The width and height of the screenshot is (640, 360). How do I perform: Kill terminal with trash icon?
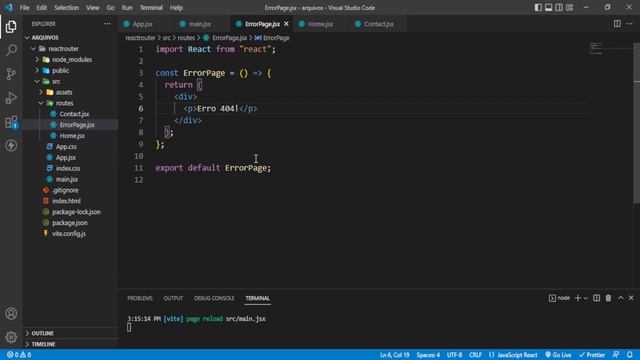click(608, 298)
